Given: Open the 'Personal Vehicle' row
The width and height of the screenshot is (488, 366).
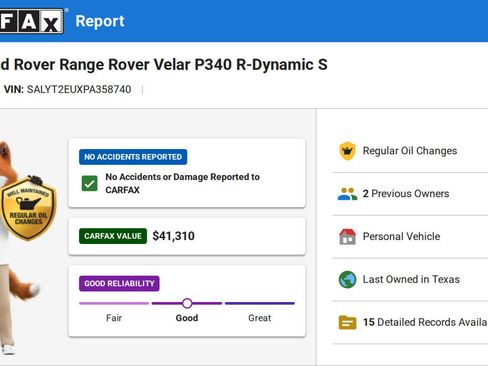Looking at the screenshot, I should (410, 237).
